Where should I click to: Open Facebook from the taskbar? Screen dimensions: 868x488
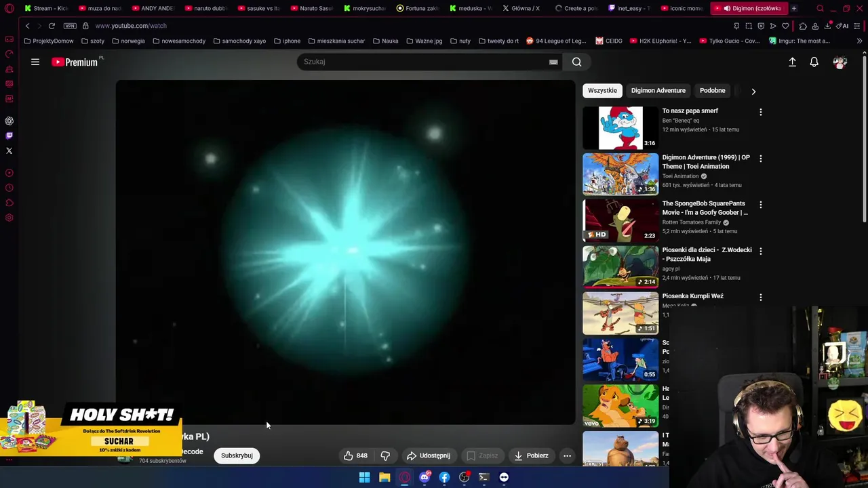pyautogui.click(x=444, y=477)
